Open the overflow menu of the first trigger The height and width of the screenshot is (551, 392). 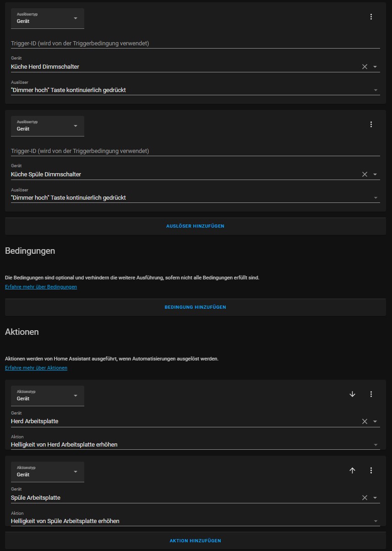pos(371,16)
